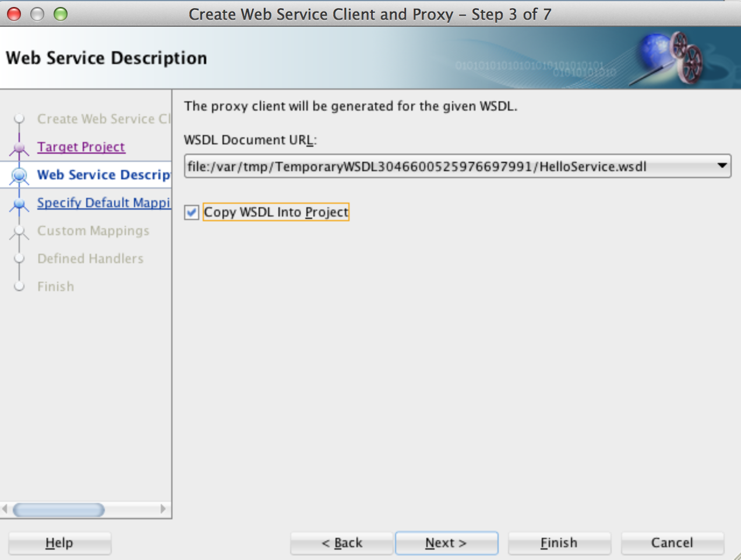Click the Create Web Service Client step icon
The image size is (741, 560).
19,119
